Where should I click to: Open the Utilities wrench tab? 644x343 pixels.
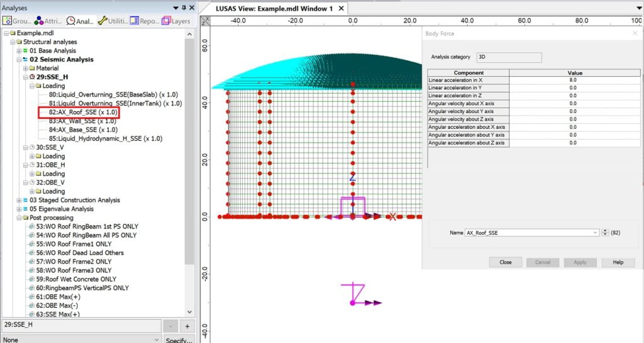113,21
